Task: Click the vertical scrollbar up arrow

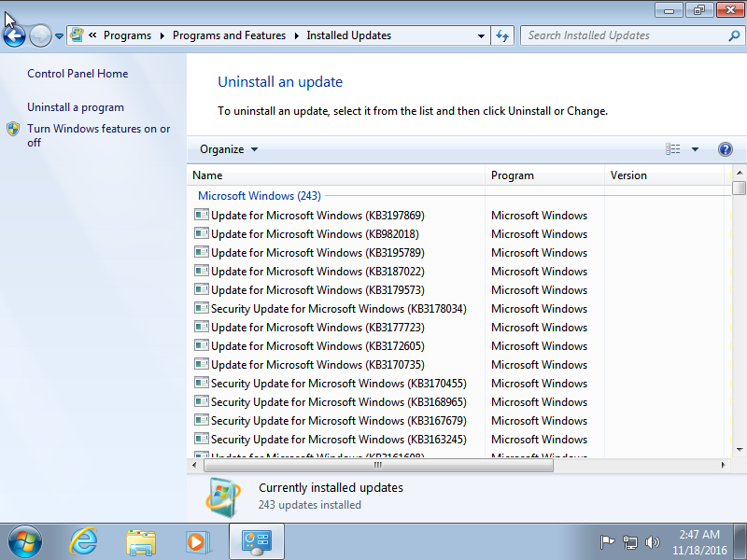Action: pyautogui.click(x=740, y=173)
